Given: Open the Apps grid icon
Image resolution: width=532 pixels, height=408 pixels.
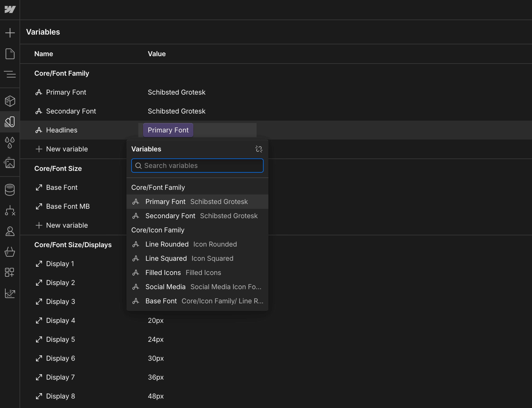Looking at the screenshot, I should [10, 272].
